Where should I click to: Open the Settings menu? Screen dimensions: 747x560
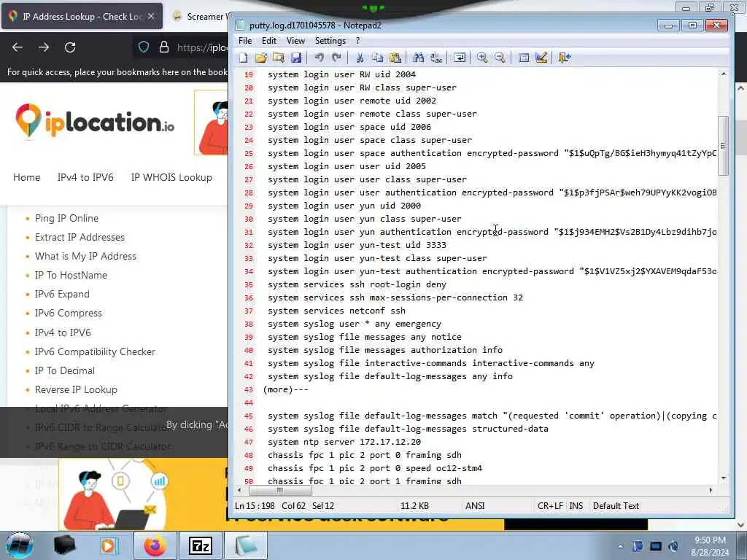[x=330, y=41]
